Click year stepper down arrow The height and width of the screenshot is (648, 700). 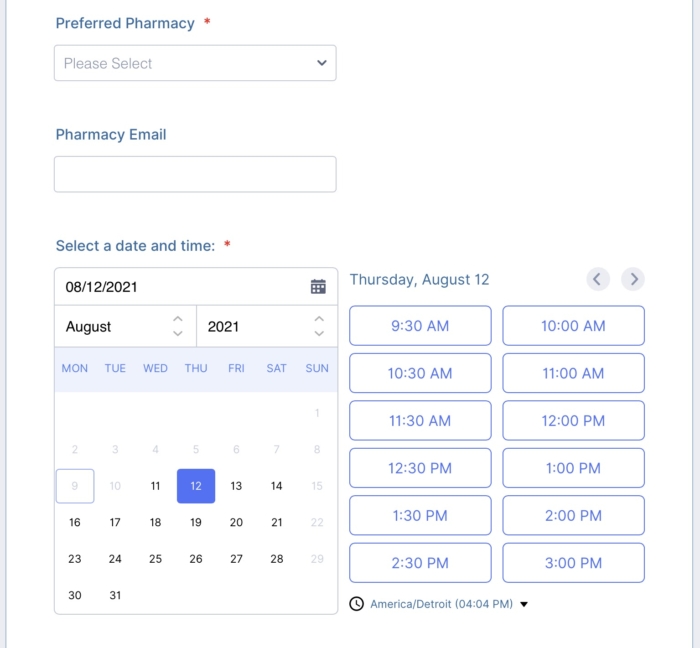(319, 334)
